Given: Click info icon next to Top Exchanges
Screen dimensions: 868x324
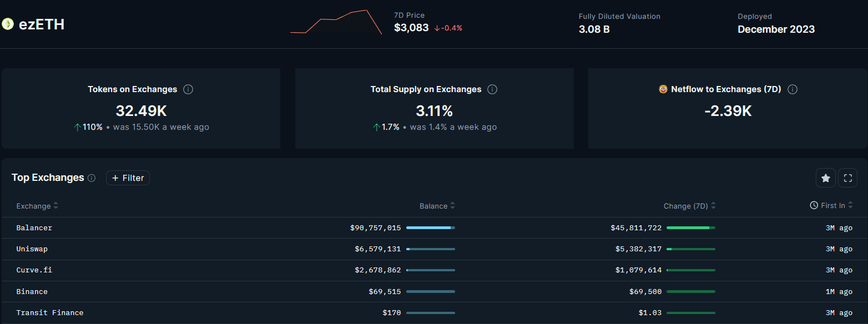Looking at the screenshot, I should (92, 178).
